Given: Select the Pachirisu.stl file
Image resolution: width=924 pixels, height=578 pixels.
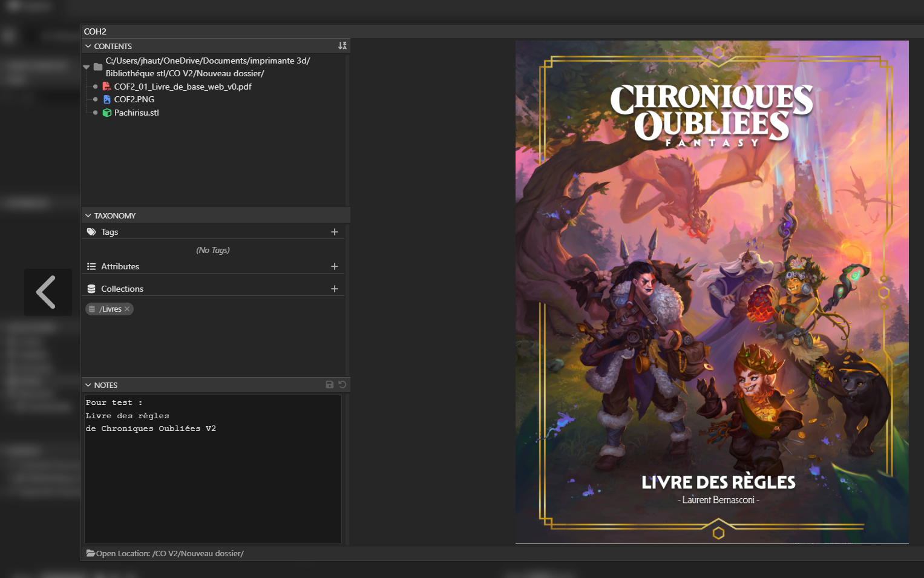Looking at the screenshot, I should coord(136,113).
